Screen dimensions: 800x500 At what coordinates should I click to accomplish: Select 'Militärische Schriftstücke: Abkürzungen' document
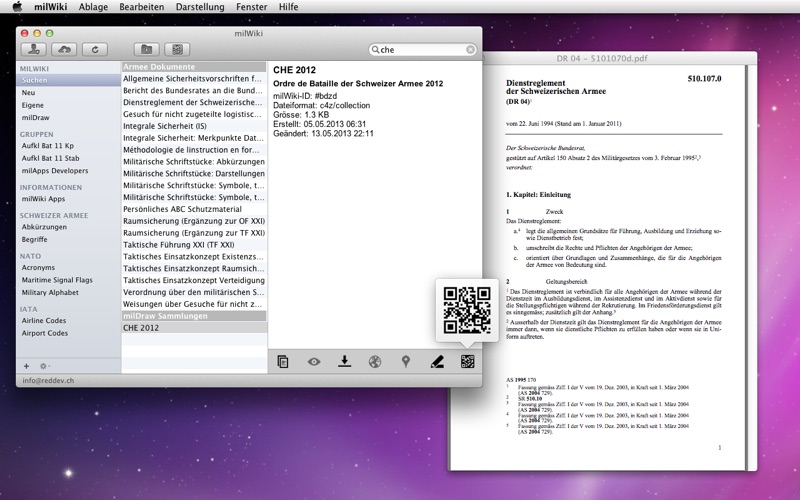point(194,161)
